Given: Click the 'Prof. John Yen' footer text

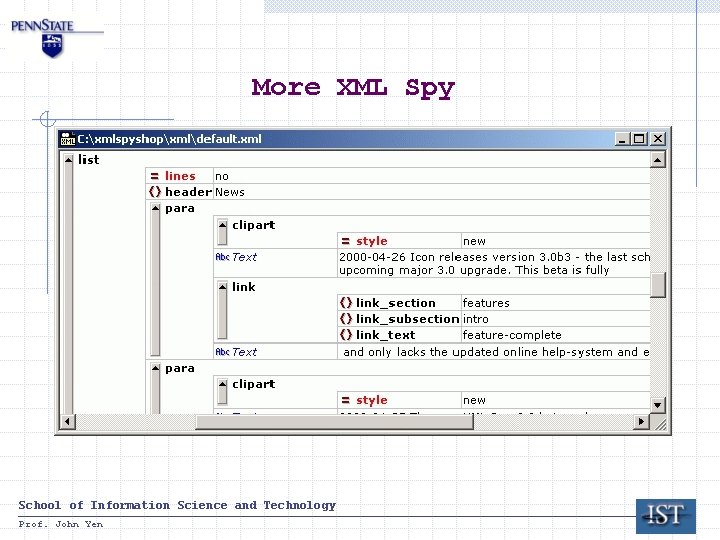Looking at the screenshot, I should pos(61,524).
